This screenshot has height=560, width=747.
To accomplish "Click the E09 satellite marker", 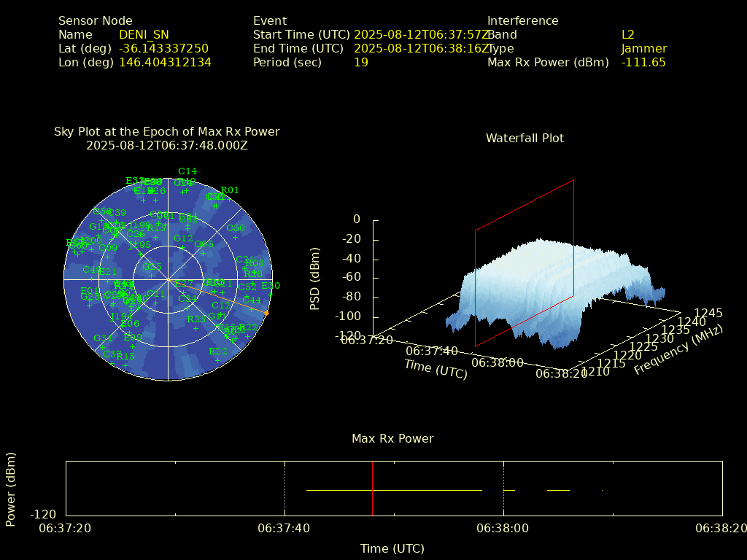I will [x=132, y=346].
